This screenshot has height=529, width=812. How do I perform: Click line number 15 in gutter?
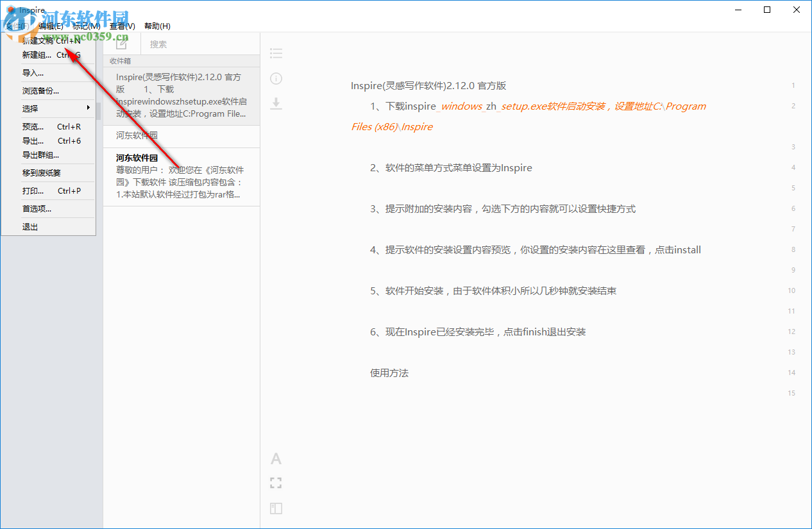point(791,393)
